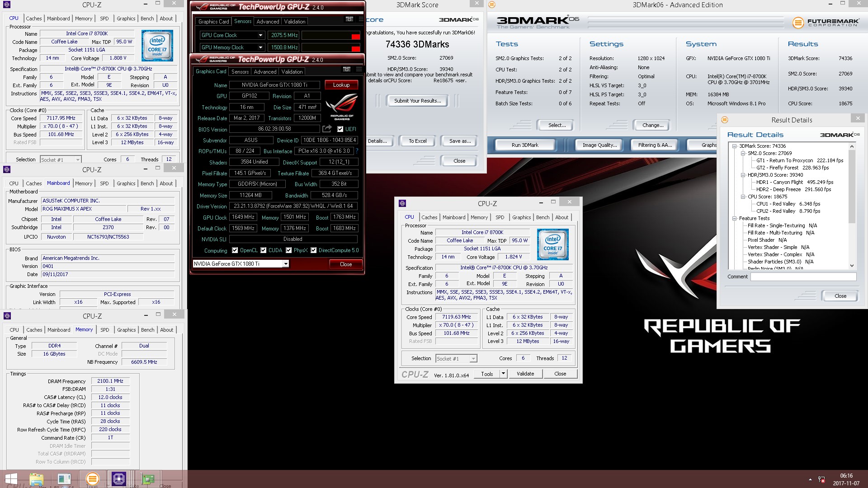Viewport: 868px width, 488px height.
Task: Switch to 3DMark06 orange taskbar icon
Action: pyautogui.click(x=92, y=479)
